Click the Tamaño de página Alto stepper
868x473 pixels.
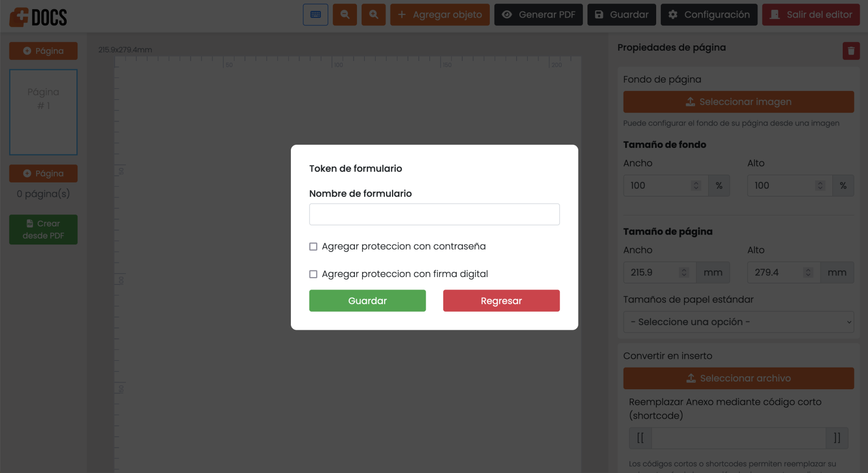click(x=809, y=272)
